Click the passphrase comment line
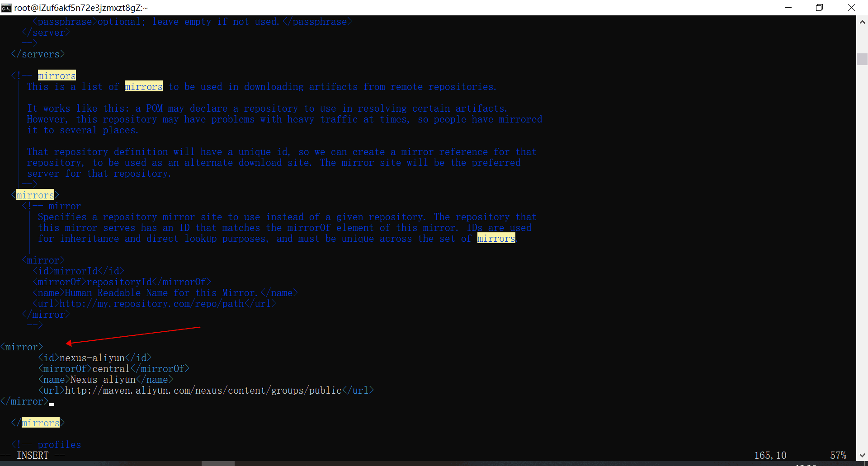 pyautogui.click(x=193, y=22)
